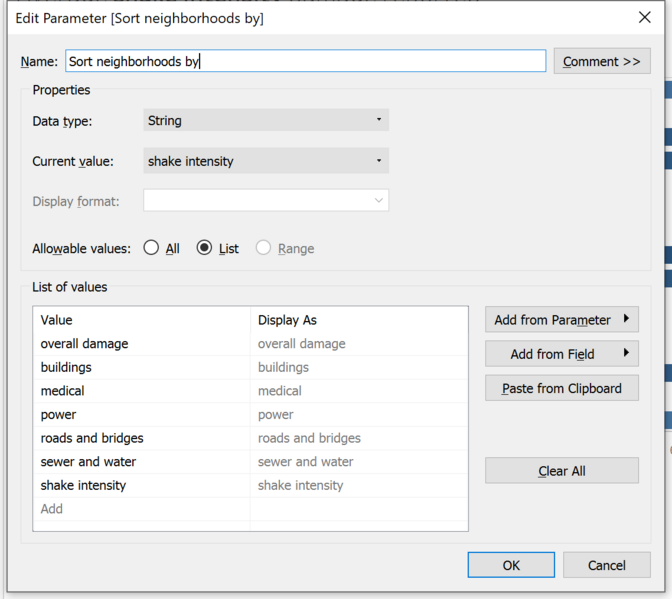Expand the Comment section
Screen dimensions: 672x599
602,61
